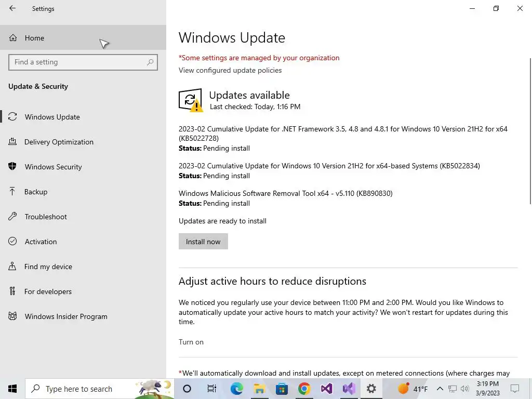Click the taskbar Type here to search box
532x399 pixels.
pos(100,389)
